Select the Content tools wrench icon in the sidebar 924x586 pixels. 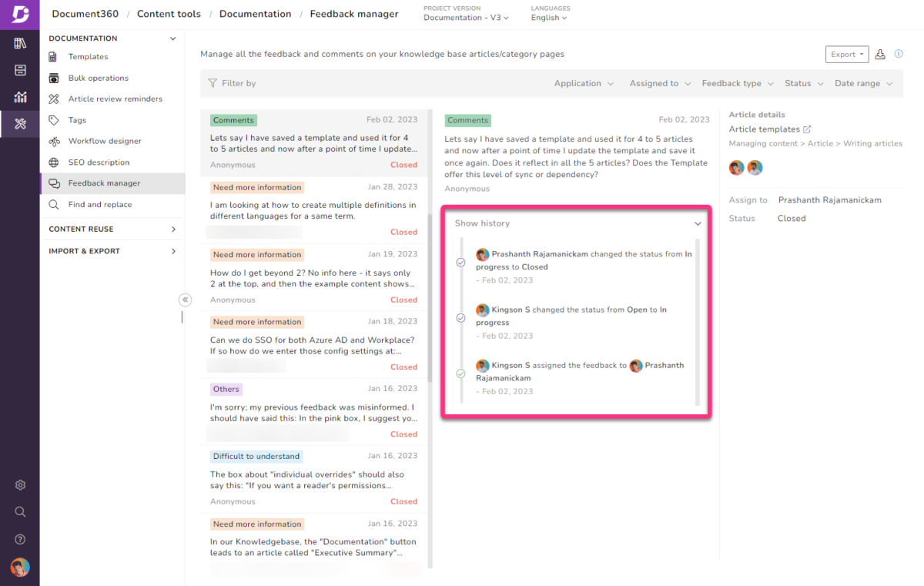(x=20, y=124)
